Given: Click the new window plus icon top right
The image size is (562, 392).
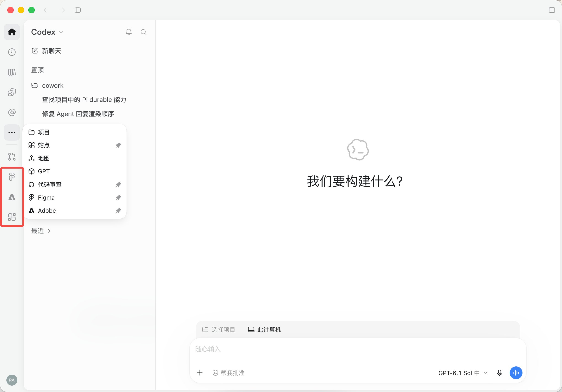Looking at the screenshot, I should pyautogui.click(x=552, y=10).
